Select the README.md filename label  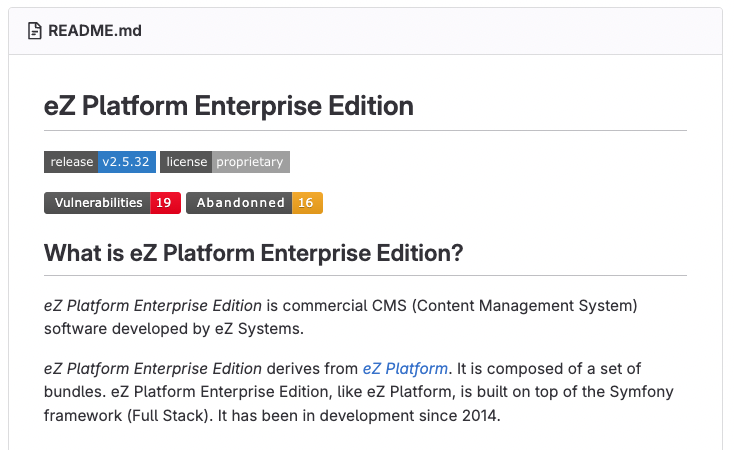point(95,31)
